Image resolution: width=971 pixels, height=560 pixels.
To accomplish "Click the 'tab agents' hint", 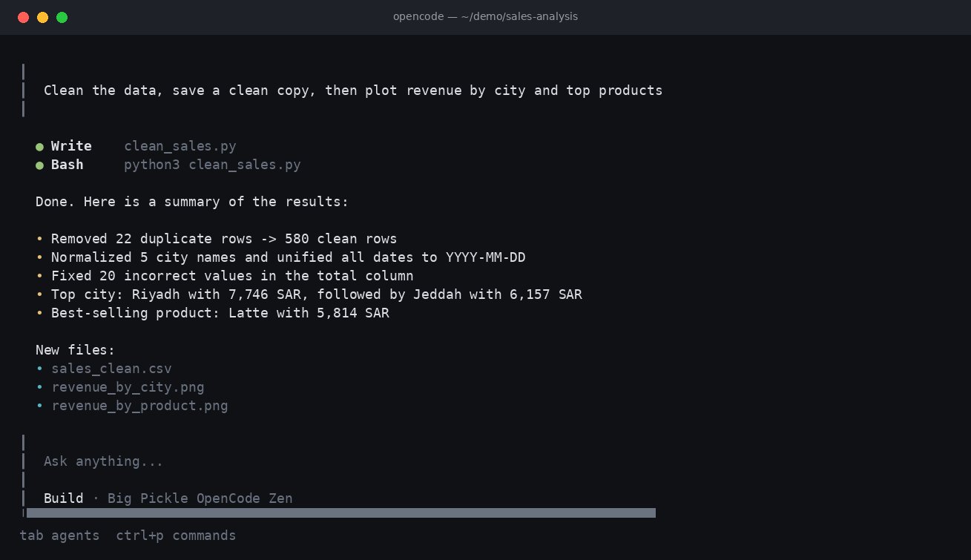I will point(59,536).
